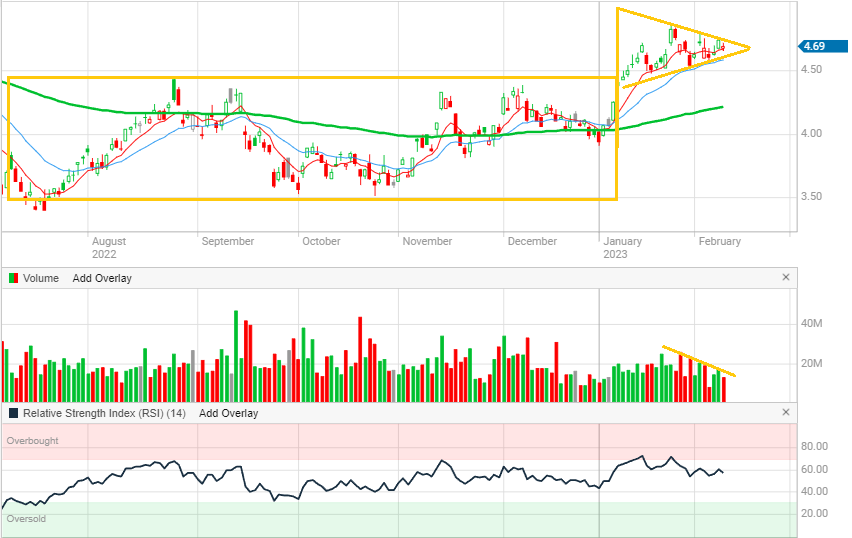The image size is (852, 538).
Task: Click the January 2023 time axis label
Action: click(622, 247)
